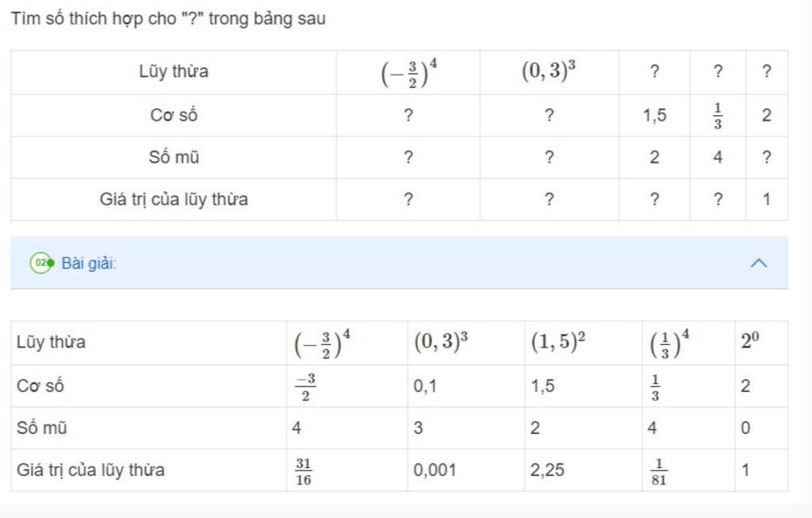Click the 1,5 base cell in question table
The width and height of the screenshot is (812, 518).
coord(654,115)
